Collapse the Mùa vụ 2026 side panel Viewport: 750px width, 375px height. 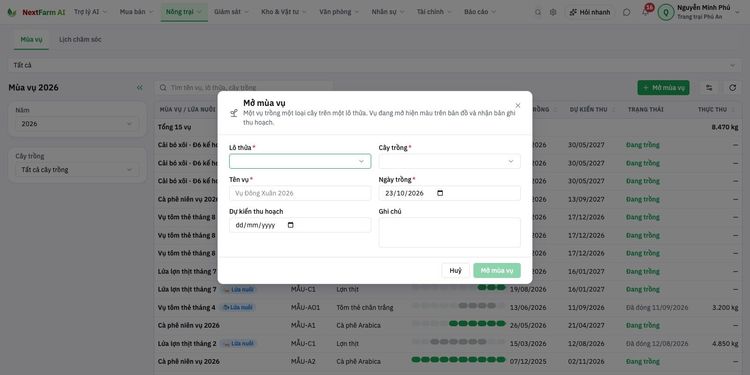click(x=140, y=88)
